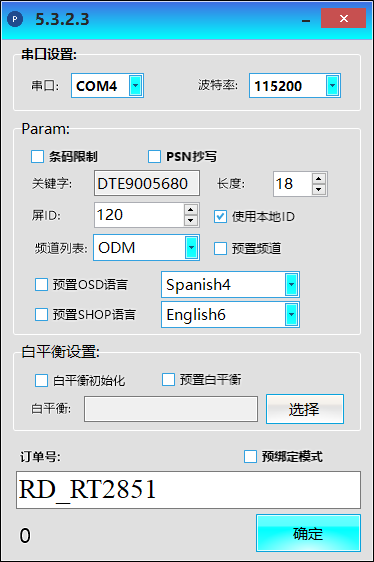
Task: Toggle 预置OSD语言 checkbox
Action: click(41, 285)
